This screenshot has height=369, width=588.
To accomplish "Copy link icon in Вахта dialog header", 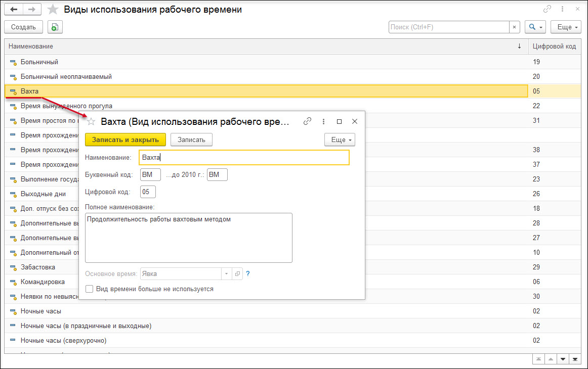I will point(307,121).
